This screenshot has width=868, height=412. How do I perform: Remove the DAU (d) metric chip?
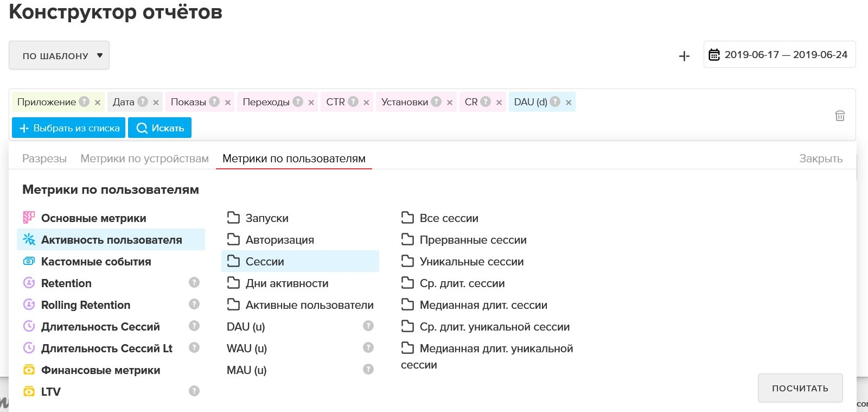tap(569, 102)
